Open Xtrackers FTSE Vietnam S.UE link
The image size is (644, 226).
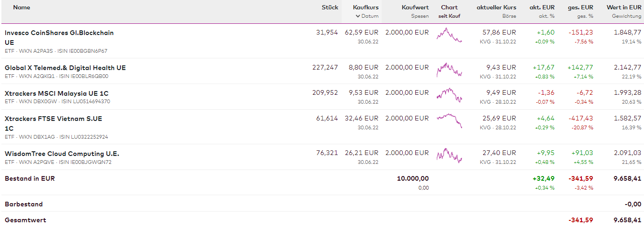(x=53, y=119)
